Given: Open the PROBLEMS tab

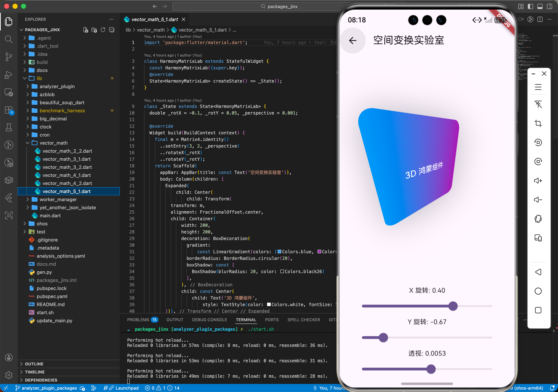Looking at the screenshot, I should pyautogui.click(x=138, y=320).
